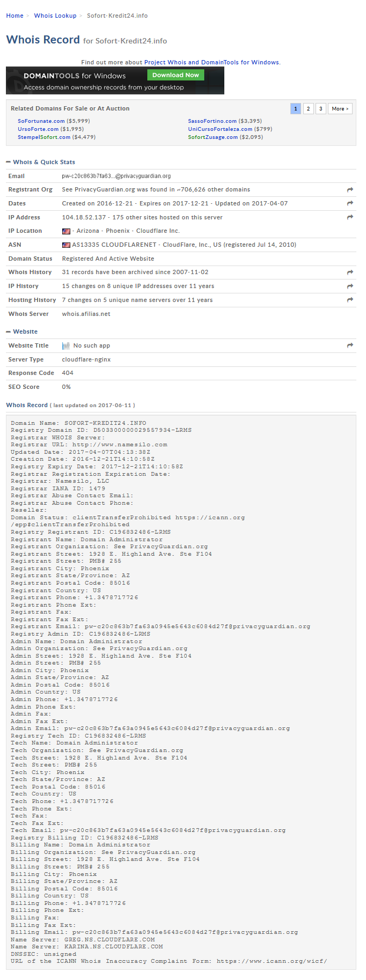366x980 pixels.
Task: Click share arrow in Dates row
Action: pyautogui.click(x=350, y=203)
